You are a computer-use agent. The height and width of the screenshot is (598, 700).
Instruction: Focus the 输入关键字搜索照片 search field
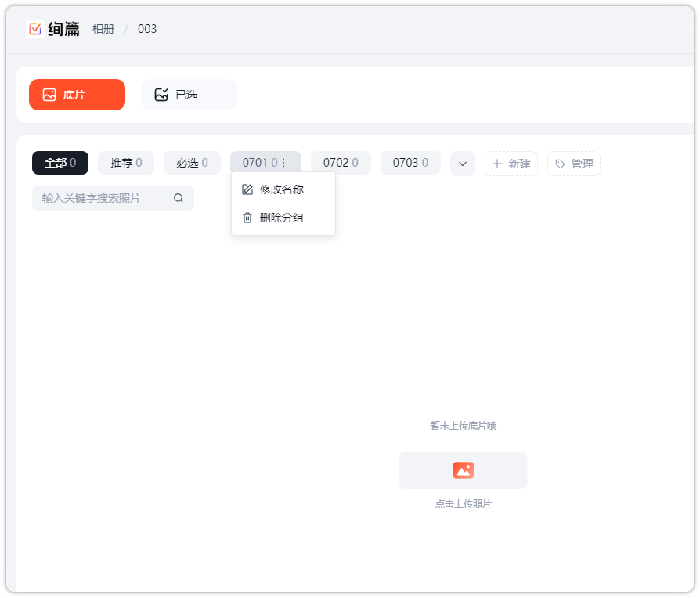tap(102, 198)
